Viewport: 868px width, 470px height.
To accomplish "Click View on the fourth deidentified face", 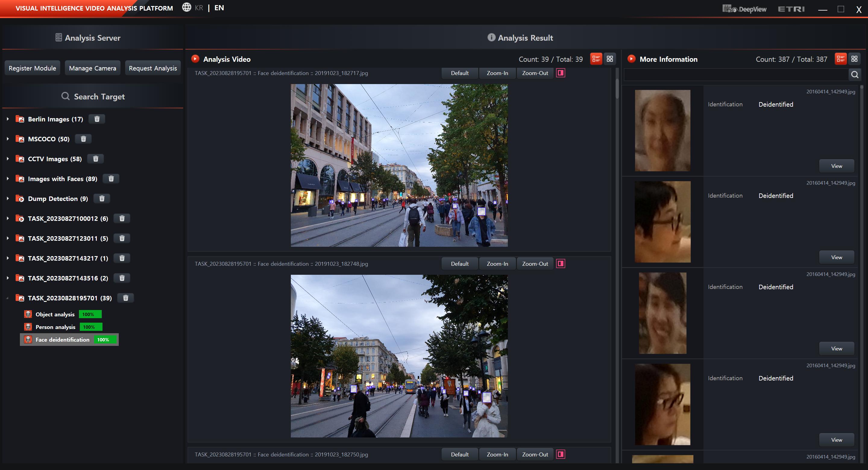I will point(836,440).
